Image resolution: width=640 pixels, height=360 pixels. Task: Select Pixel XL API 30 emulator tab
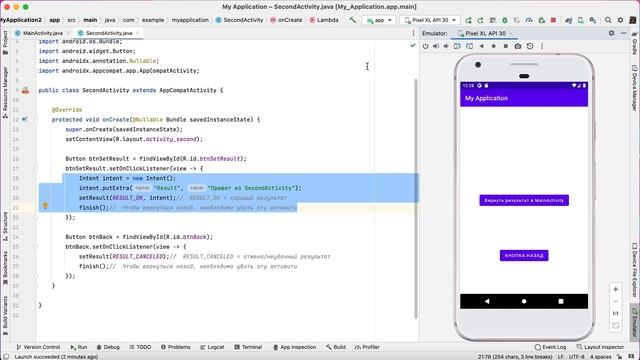(x=485, y=33)
